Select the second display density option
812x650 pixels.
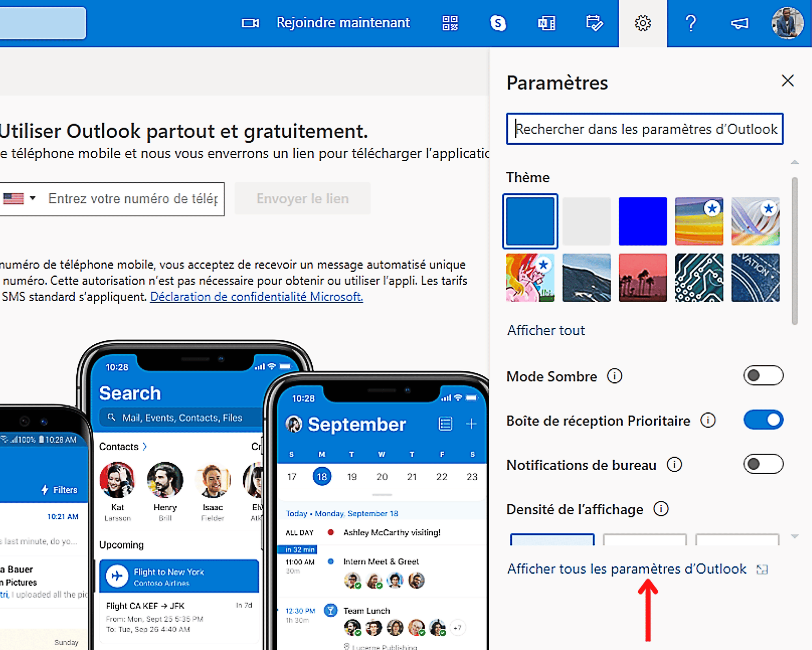pyautogui.click(x=645, y=539)
